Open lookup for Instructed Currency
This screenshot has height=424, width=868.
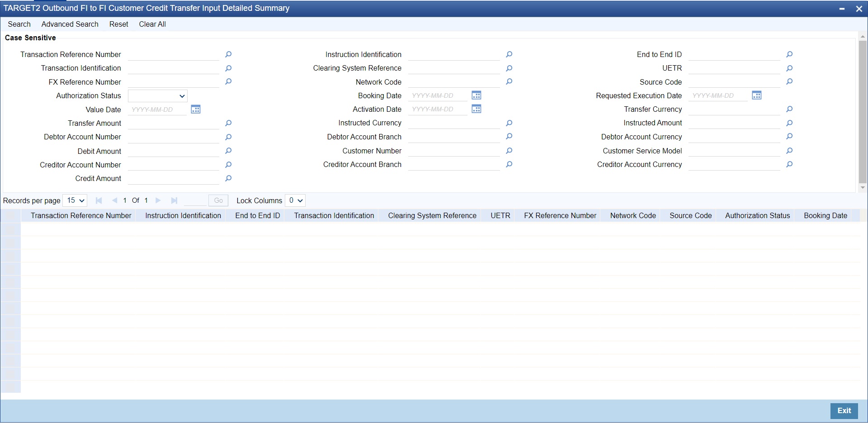pyautogui.click(x=509, y=123)
